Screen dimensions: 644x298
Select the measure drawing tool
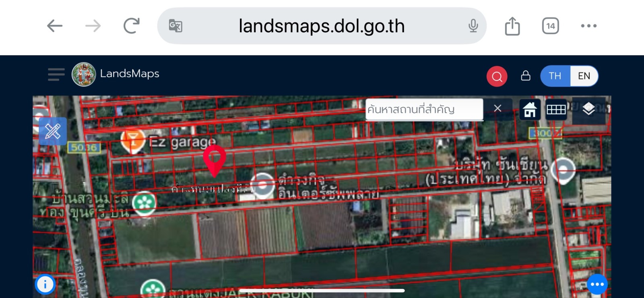(53, 131)
